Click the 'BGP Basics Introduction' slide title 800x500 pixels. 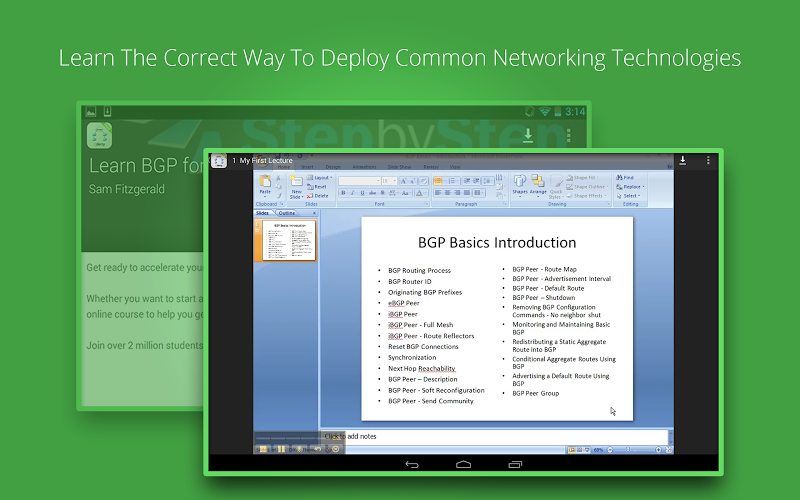[497, 242]
